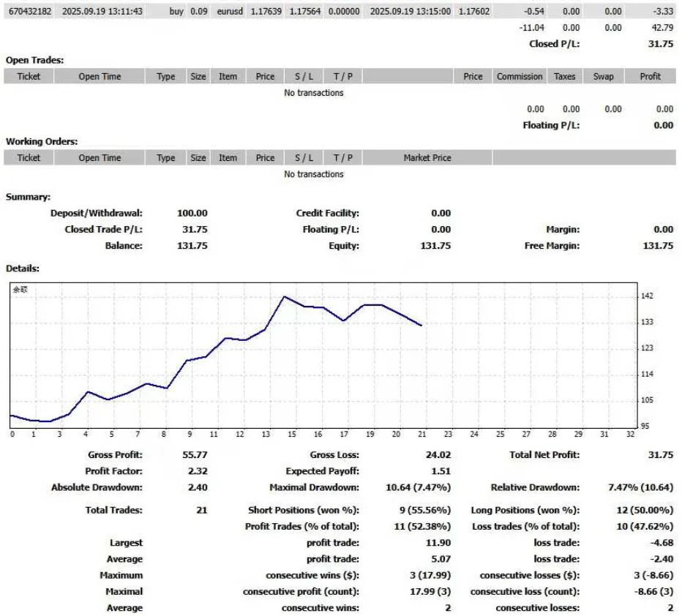Viewport: 682px width, 616px height.
Task: Click the 21 tick on chart X-axis
Action: (421, 434)
